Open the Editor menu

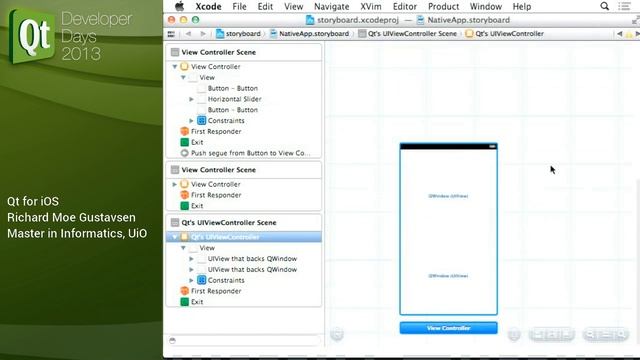click(x=404, y=7)
